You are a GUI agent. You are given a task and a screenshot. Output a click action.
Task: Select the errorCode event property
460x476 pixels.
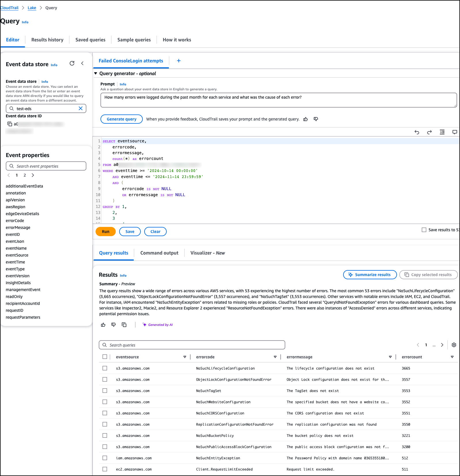point(15,221)
